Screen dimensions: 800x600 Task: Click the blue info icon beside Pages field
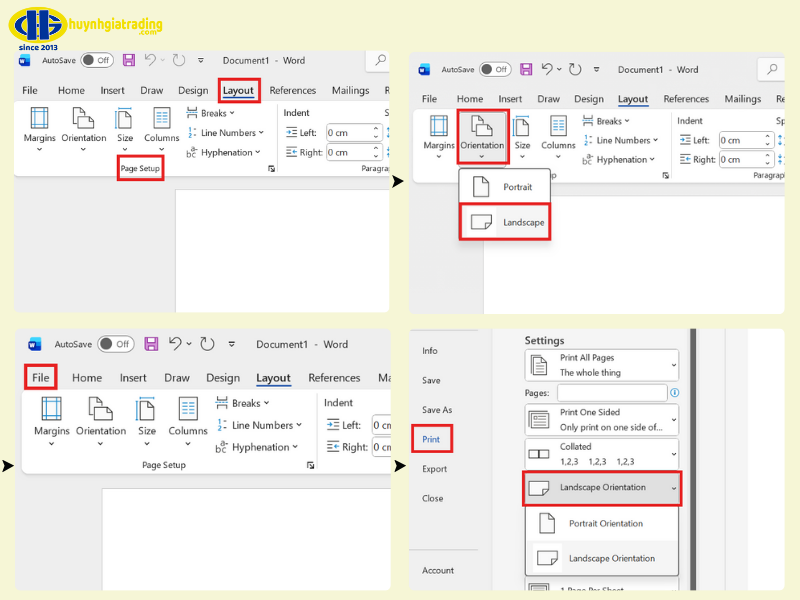(x=674, y=393)
